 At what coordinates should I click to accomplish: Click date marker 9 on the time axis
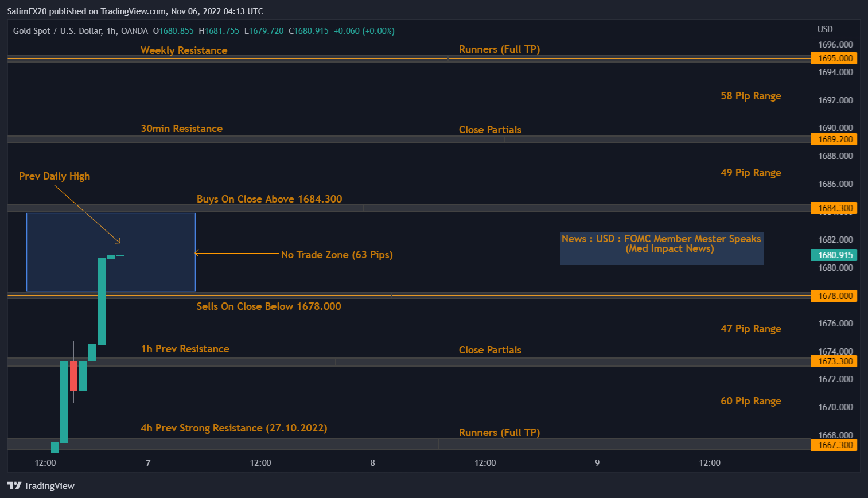click(597, 463)
